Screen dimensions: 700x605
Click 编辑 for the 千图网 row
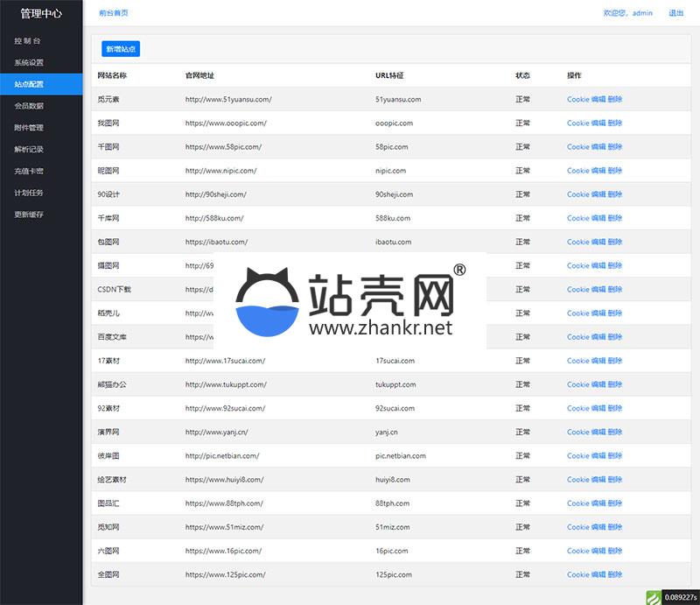[598, 147]
